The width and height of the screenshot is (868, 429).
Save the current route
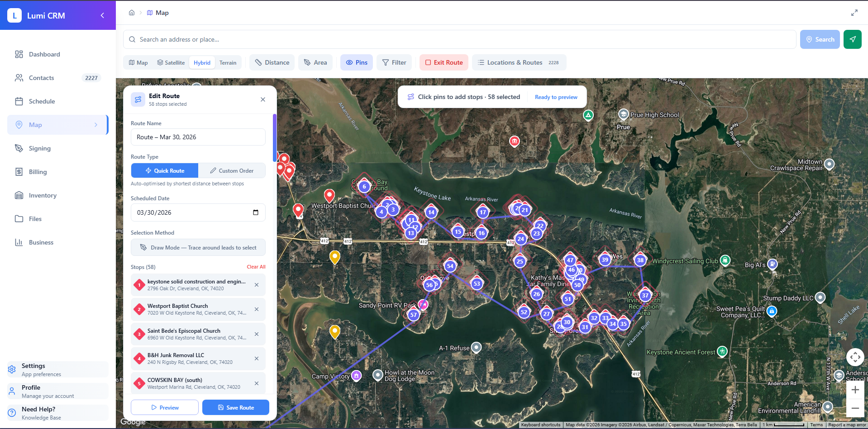pos(235,407)
